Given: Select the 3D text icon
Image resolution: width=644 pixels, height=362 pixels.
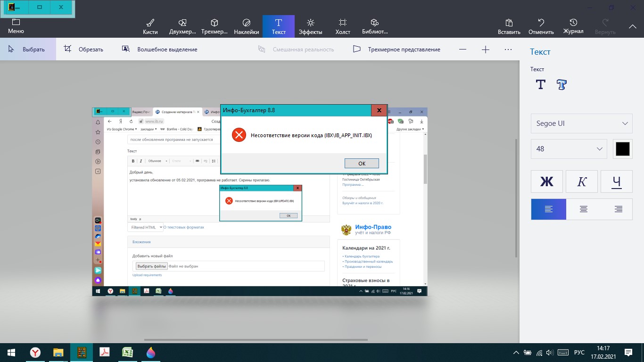Looking at the screenshot, I should click(561, 84).
